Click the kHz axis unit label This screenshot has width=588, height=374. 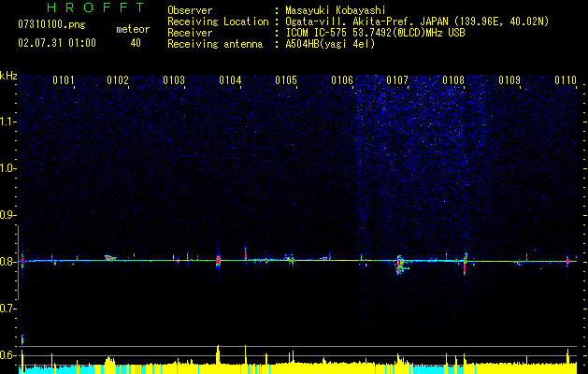[x=8, y=76]
